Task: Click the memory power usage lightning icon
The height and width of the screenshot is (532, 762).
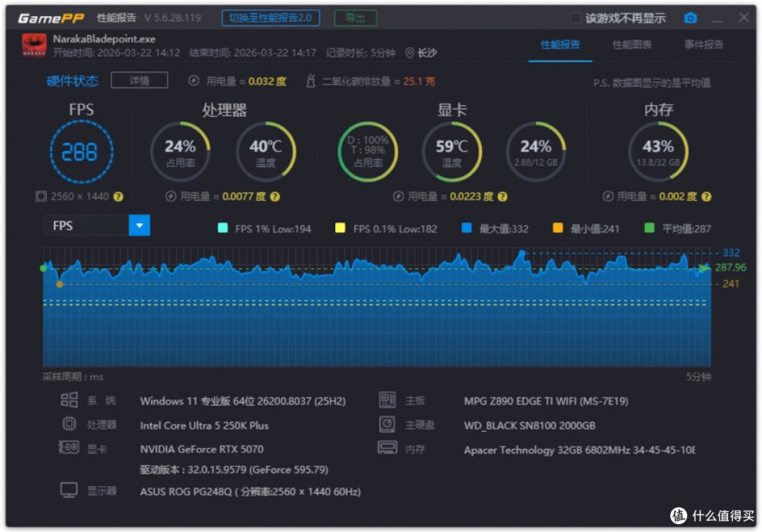Action: [x=607, y=196]
